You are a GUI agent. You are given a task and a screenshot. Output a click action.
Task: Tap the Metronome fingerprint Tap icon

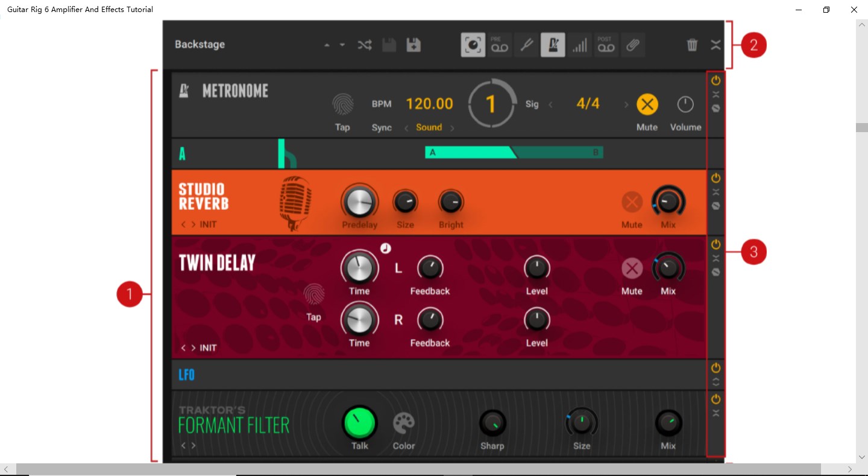[343, 104]
